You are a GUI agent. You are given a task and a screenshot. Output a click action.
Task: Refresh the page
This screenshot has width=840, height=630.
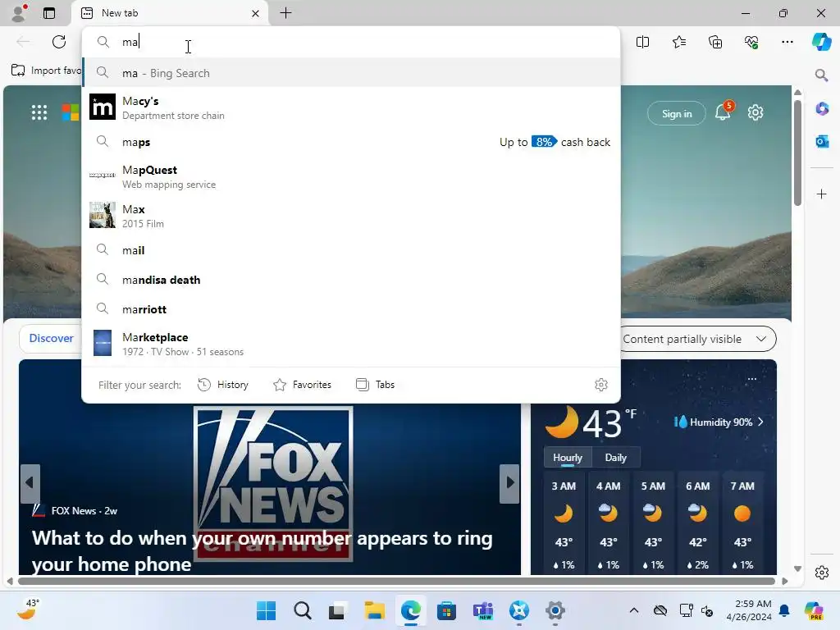tap(59, 42)
